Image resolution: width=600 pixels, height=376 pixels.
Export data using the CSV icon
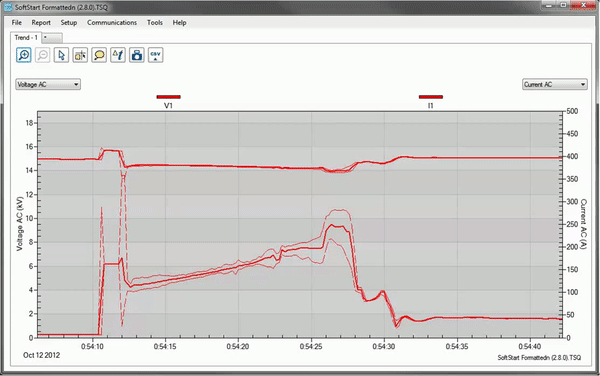click(x=155, y=55)
